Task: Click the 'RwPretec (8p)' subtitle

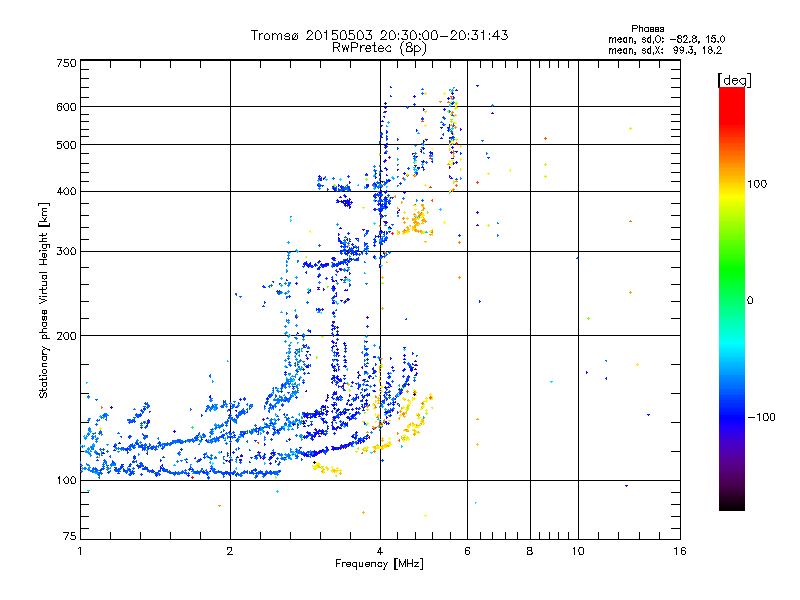Action: 379,48
